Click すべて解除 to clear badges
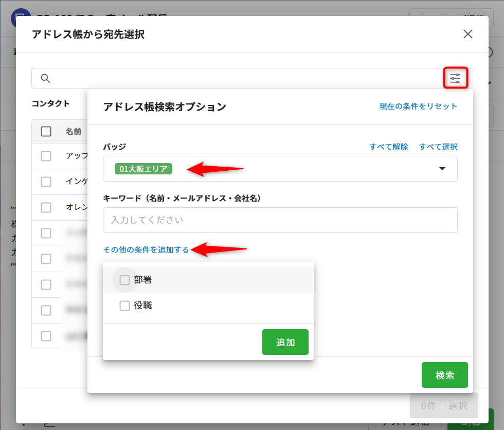The height and width of the screenshot is (430, 504). tap(389, 147)
